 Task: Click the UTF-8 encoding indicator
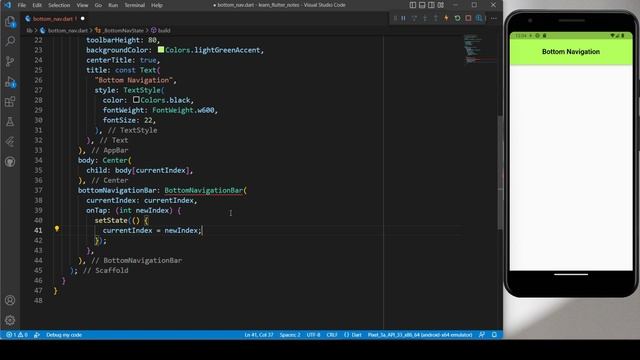313,335
